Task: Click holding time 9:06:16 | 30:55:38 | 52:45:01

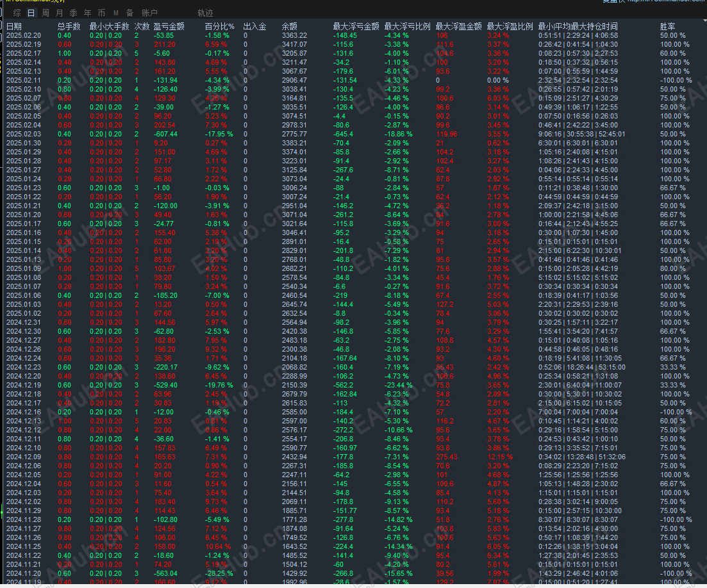Action: 581,135
